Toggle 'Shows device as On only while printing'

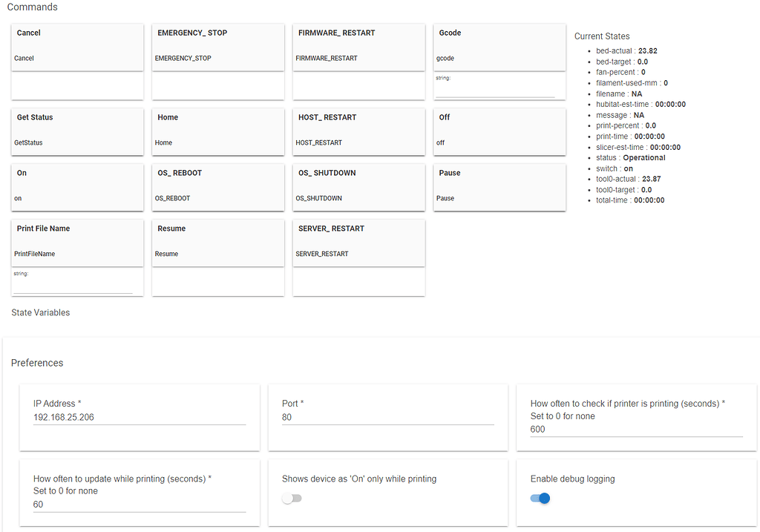pyautogui.click(x=292, y=499)
